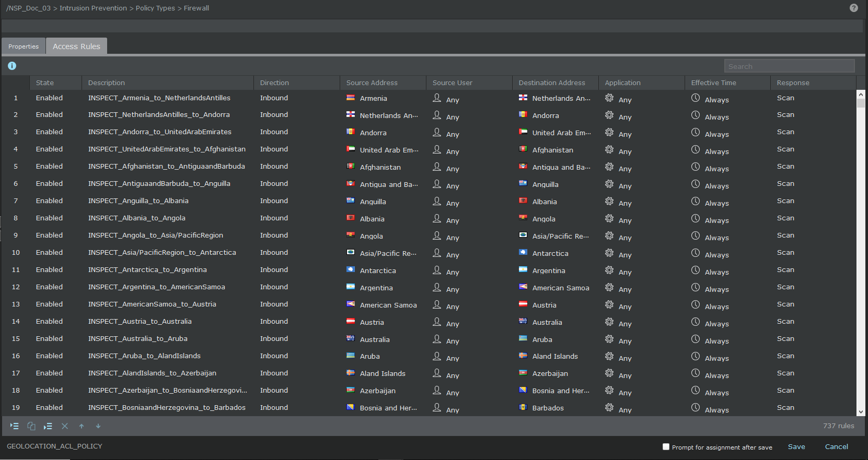
Task: Click the move rule down arrow
Action: coord(98,426)
